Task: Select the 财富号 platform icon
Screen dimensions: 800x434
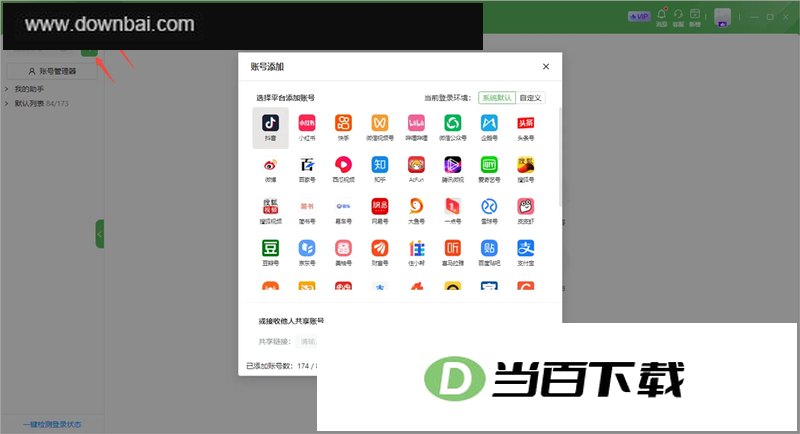Action: coord(380,248)
